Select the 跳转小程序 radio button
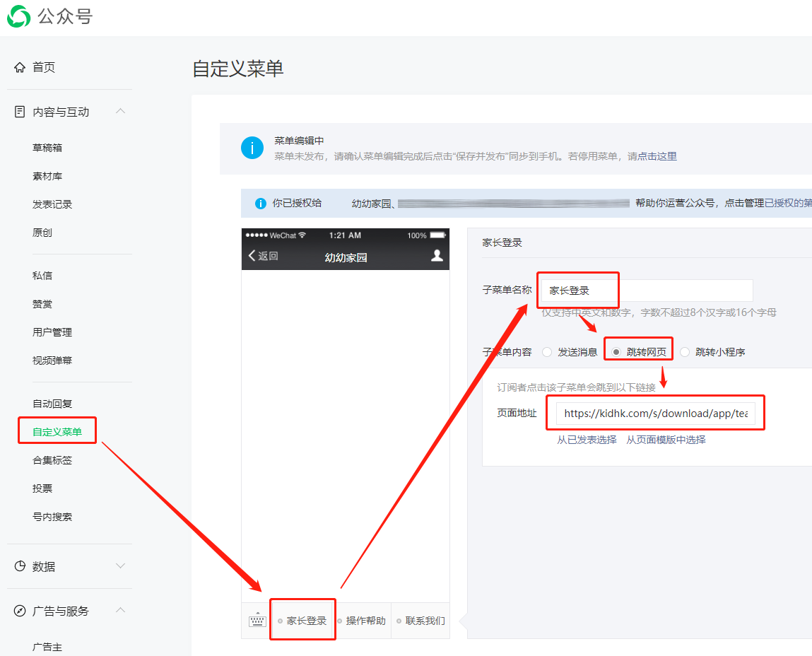The width and height of the screenshot is (812, 656). point(685,352)
